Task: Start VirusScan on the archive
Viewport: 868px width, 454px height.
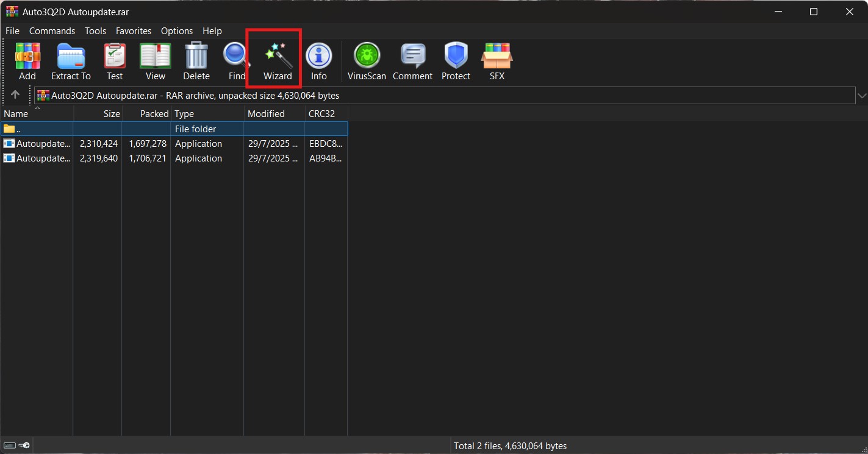Action: click(x=367, y=62)
